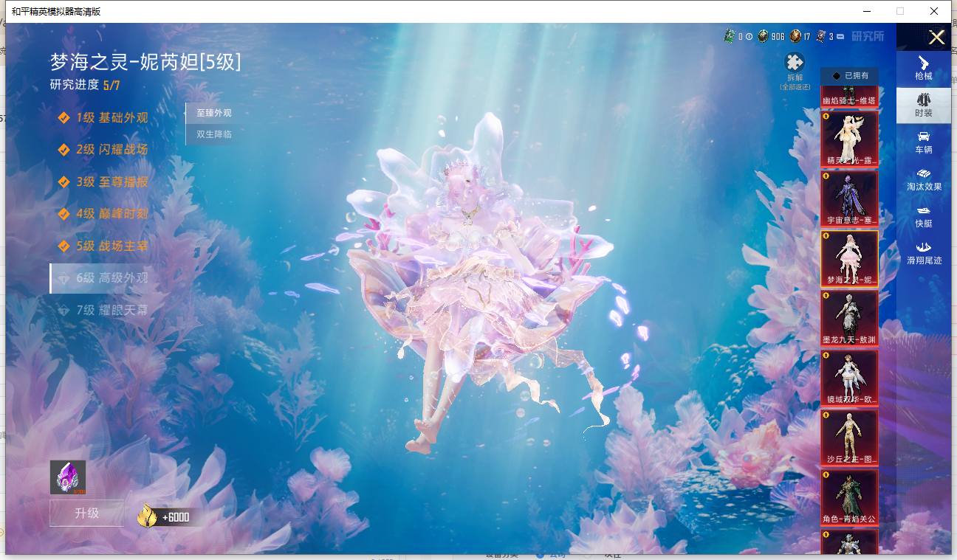
Task: Select the 角色-青焰关公 outfit thumbnail
Action: (x=850, y=497)
